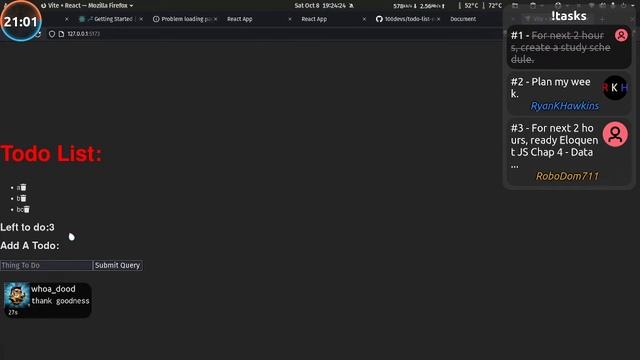Switch to the '100devs/todo-list' GitHub tab
Viewport: 640px width, 360px height.
(x=407, y=19)
